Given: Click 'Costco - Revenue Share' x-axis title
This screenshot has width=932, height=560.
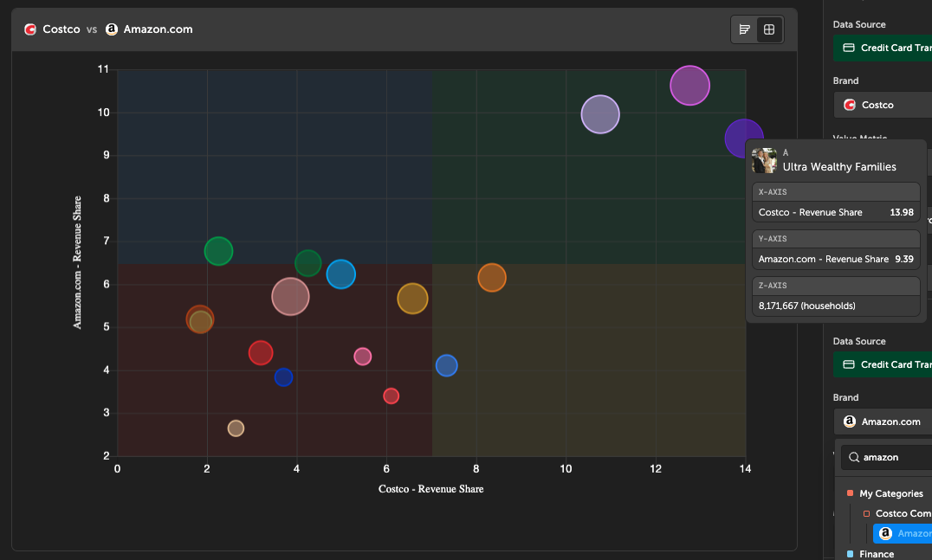Looking at the screenshot, I should (431, 489).
